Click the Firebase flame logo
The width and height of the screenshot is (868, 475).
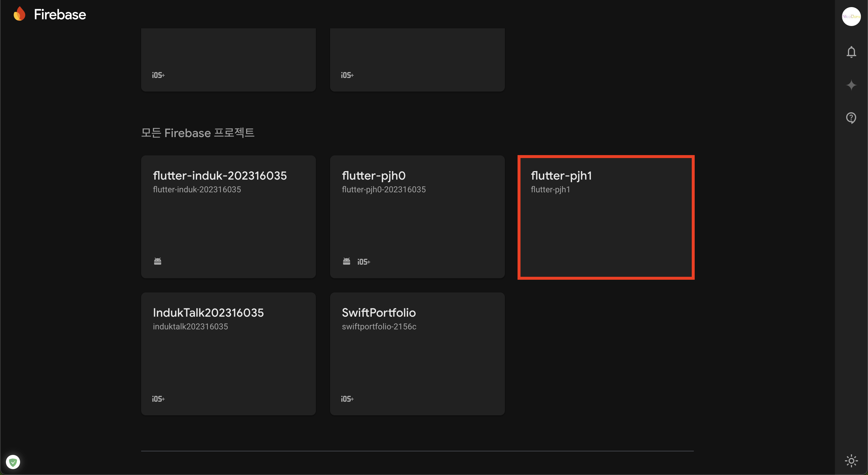click(x=19, y=14)
